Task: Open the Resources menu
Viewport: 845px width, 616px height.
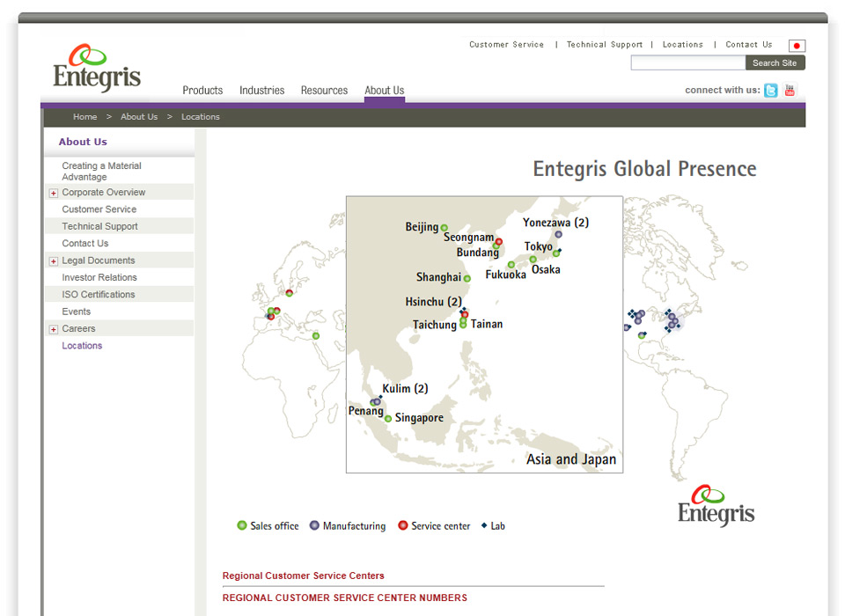Action: tap(325, 91)
